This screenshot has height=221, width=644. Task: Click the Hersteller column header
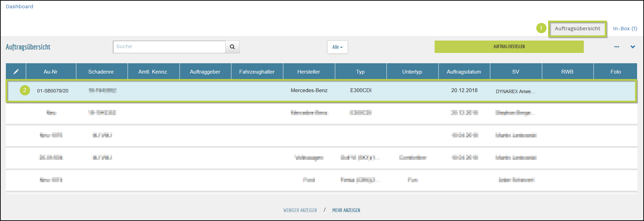pyautogui.click(x=308, y=71)
